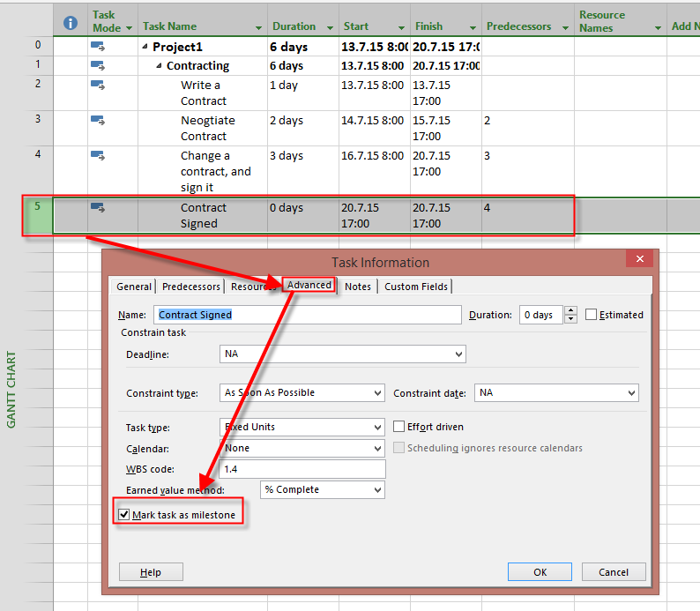Open the Earned value method dropdown
The width and height of the screenshot is (700, 611).
376,490
